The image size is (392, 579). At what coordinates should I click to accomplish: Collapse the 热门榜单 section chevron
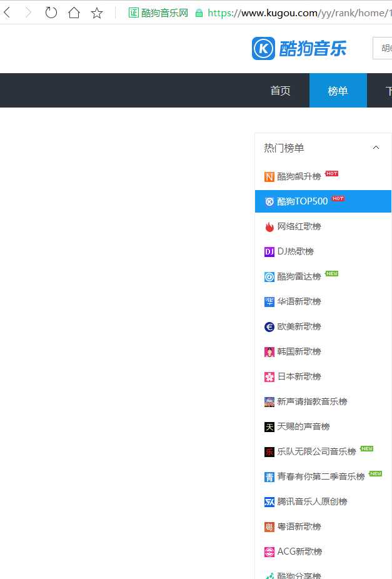tap(376, 148)
